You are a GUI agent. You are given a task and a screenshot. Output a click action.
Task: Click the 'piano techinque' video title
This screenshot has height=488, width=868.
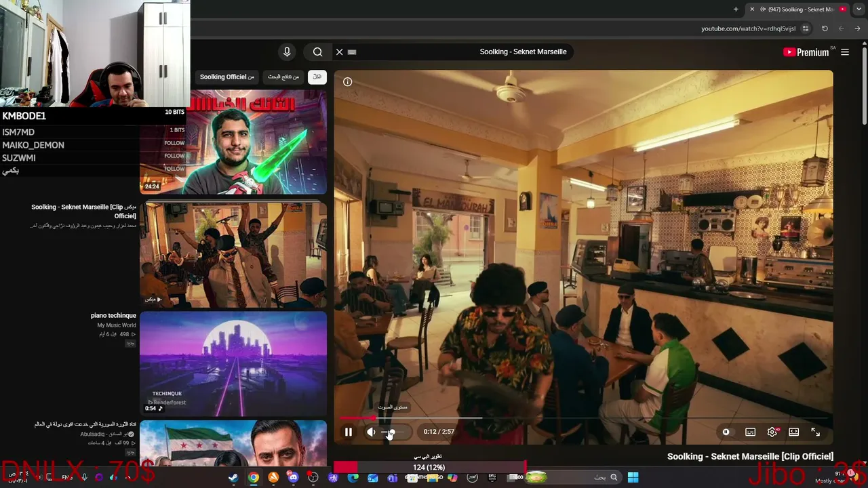pos(113,316)
